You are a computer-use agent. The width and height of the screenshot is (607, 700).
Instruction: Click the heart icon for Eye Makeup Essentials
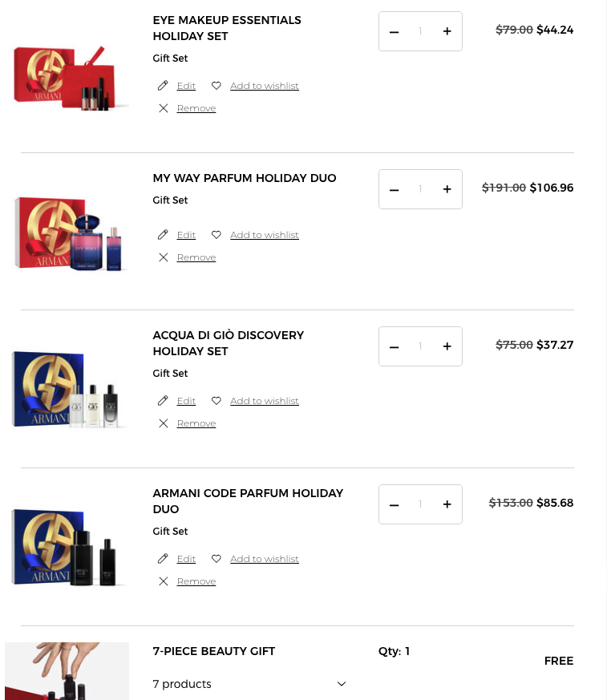(216, 86)
